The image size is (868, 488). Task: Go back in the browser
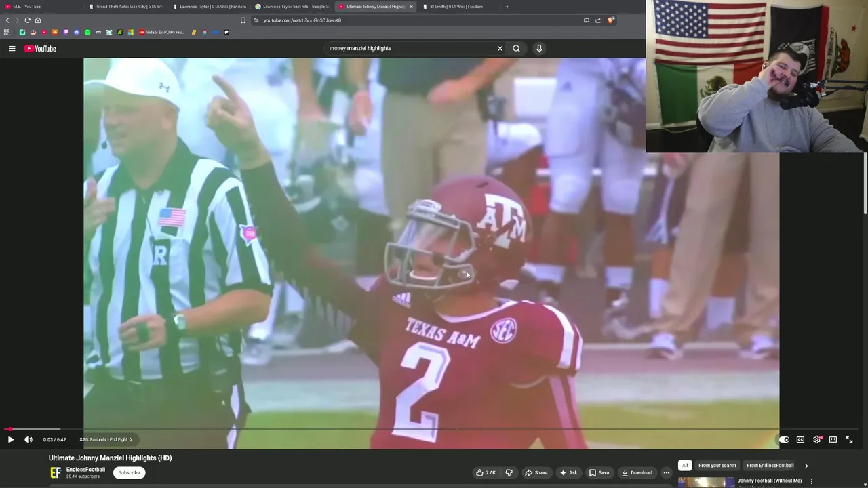coord(7,20)
